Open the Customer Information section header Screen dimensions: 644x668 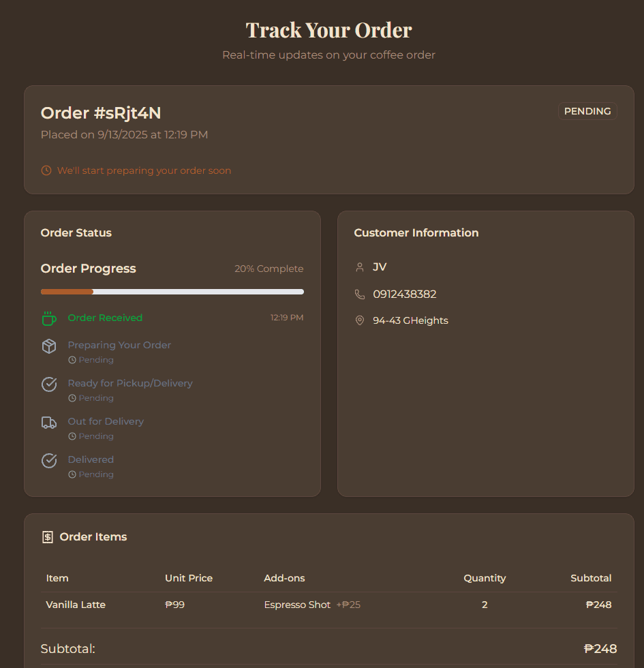point(416,232)
